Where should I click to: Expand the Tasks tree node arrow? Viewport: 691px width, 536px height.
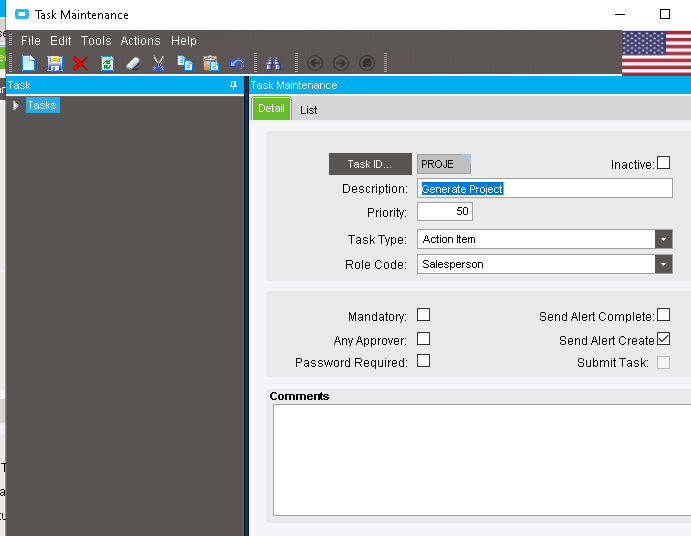pos(16,105)
